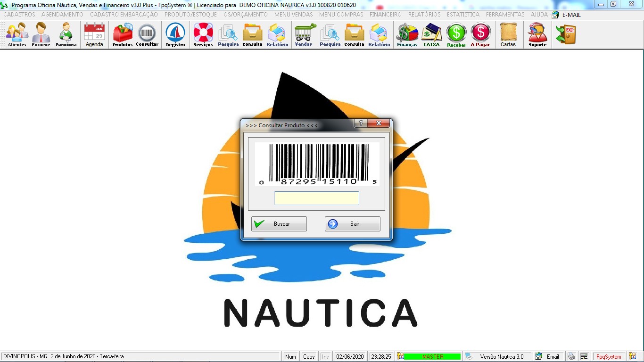
Task: Close the Consultar Produto dialog
Action: coord(379,123)
